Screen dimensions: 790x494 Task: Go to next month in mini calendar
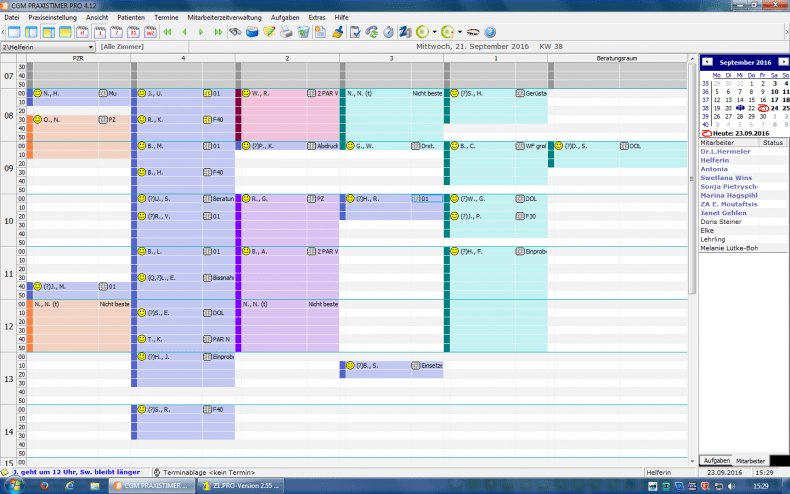click(783, 62)
